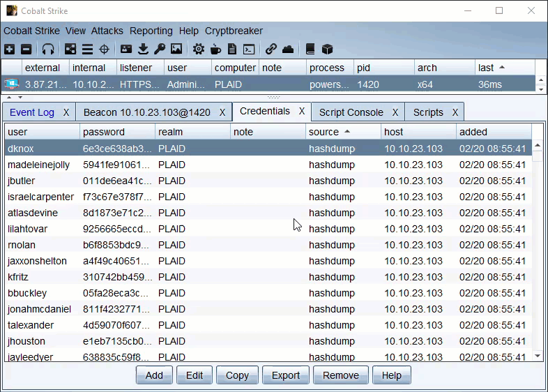Click credentials list scrollbar up arrow
548x392 pixels.
click(x=538, y=145)
